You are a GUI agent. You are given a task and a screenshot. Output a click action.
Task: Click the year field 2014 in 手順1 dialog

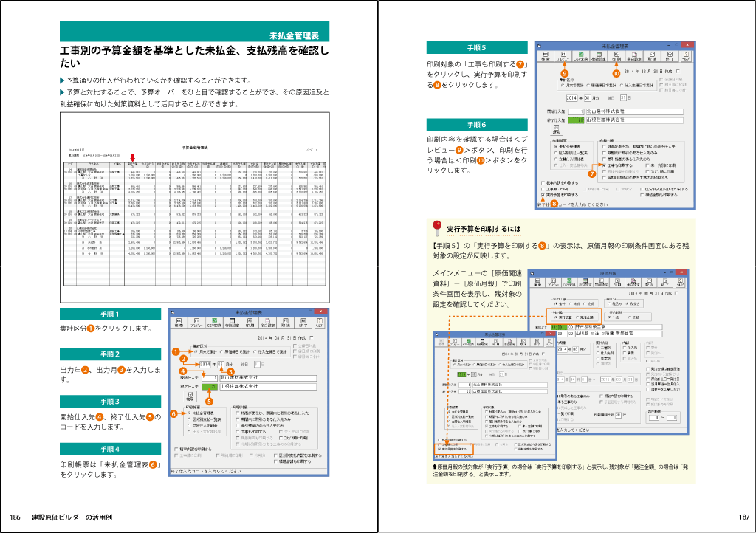click(205, 365)
